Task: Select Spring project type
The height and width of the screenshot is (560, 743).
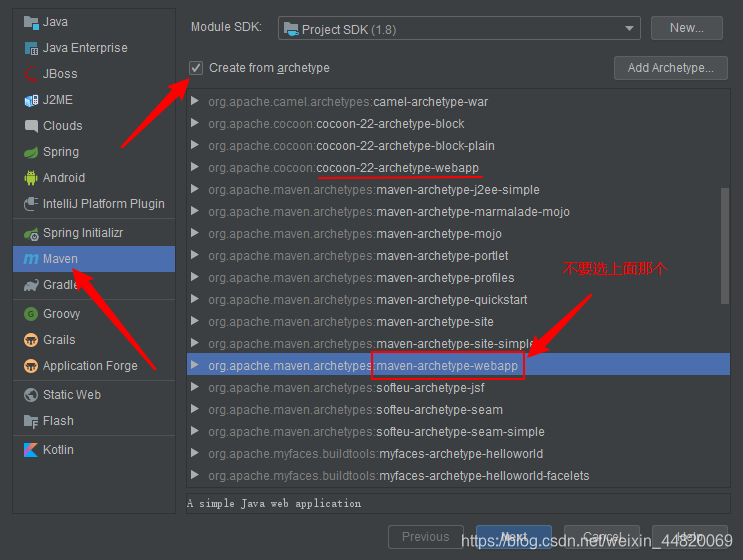Action: 94,152
